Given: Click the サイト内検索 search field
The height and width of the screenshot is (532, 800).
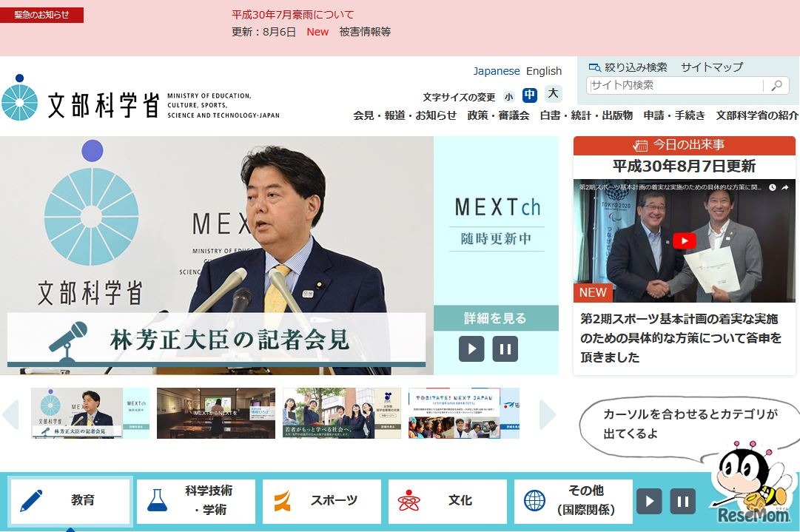Looking at the screenshot, I should (x=675, y=85).
